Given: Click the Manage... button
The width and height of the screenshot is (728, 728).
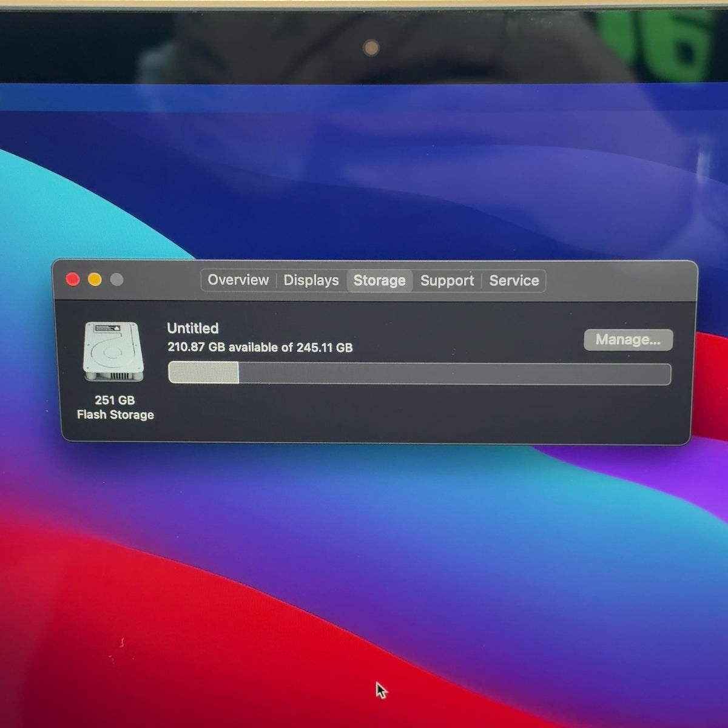Looking at the screenshot, I should click(x=628, y=340).
